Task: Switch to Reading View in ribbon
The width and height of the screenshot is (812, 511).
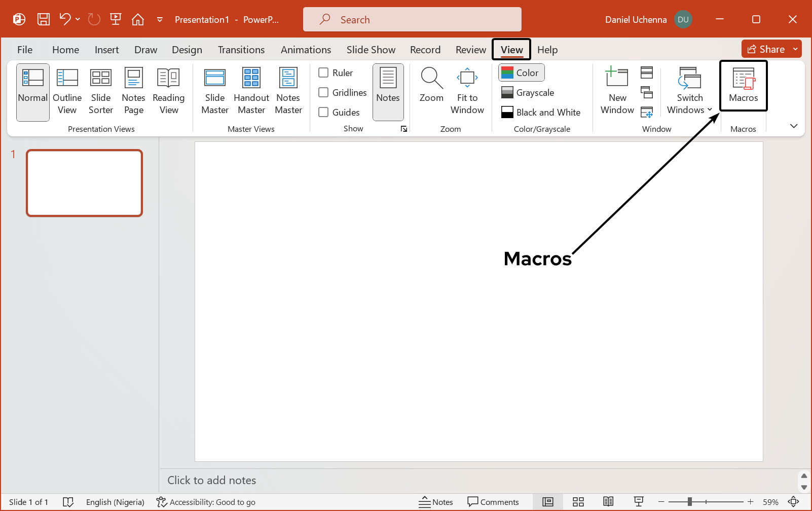Action: (x=168, y=91)
